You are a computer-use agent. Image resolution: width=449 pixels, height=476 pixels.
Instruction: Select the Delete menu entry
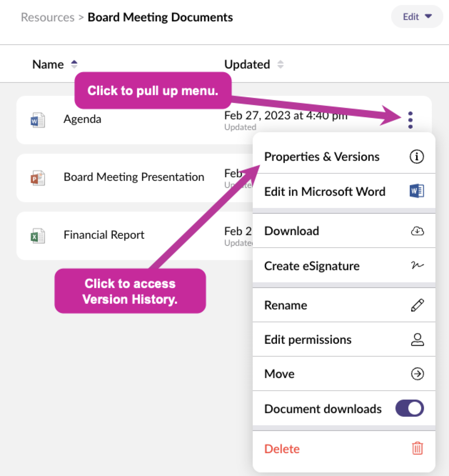pos(344,449)
